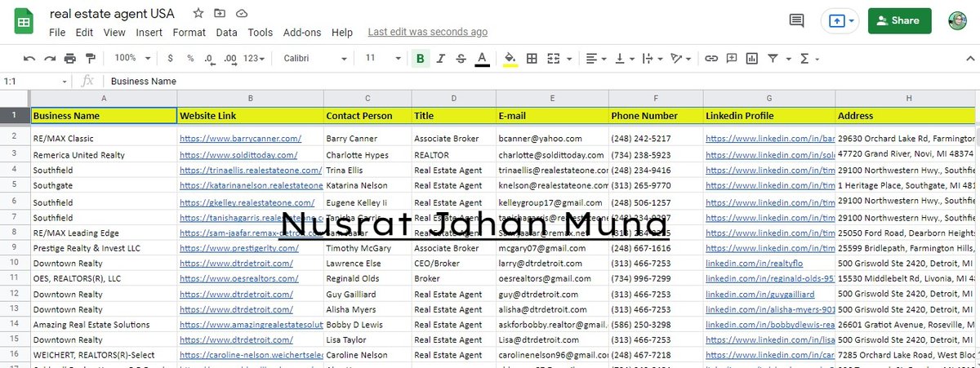The image size is (980, 368).
Task: Open the View menu
Action: (x=114, y=33)
